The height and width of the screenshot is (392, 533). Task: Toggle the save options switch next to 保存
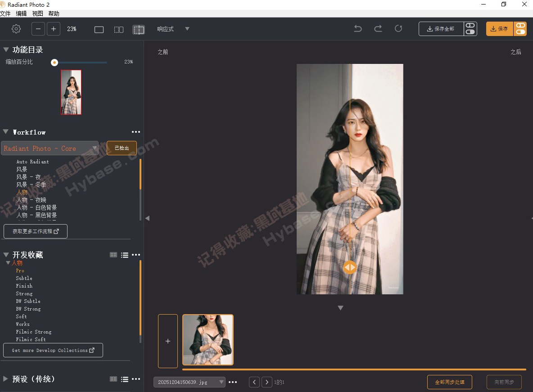520,28
